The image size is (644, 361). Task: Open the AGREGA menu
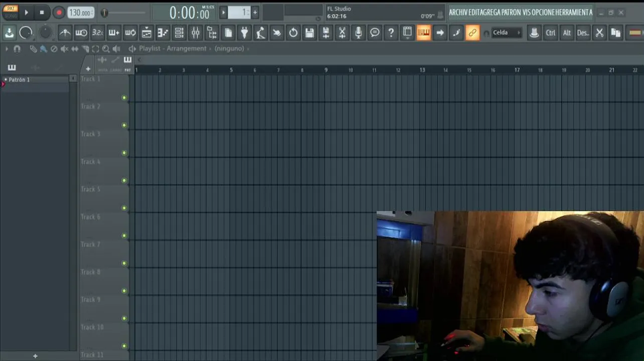click(490, 12)
